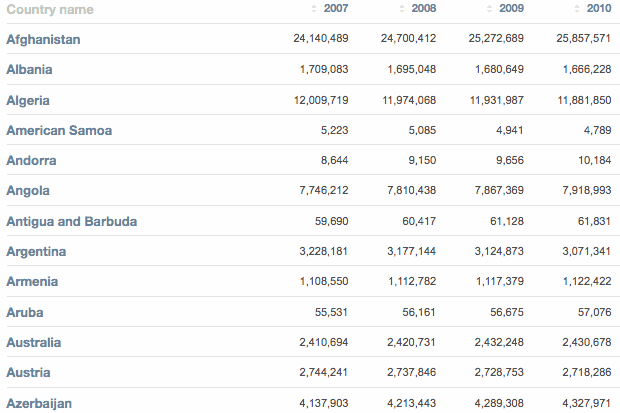
Task: Open the Albania country link
Action: pyautogui.click(x=29, y=70)
